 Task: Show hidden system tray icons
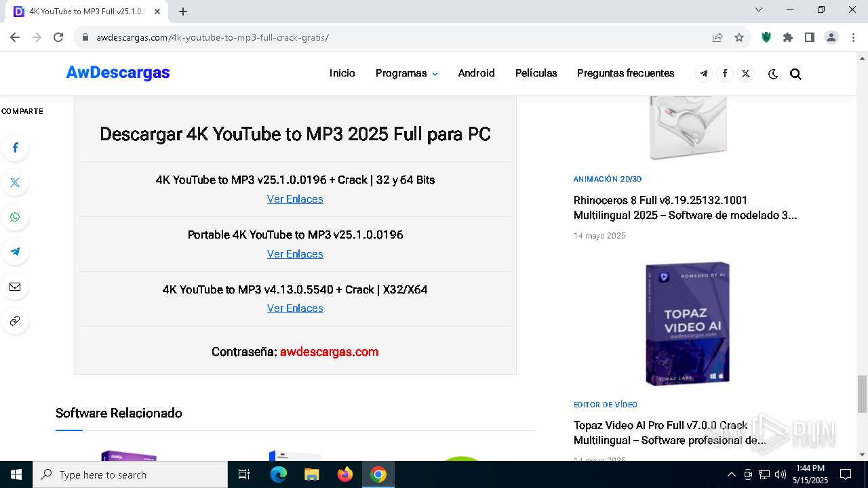731,474
